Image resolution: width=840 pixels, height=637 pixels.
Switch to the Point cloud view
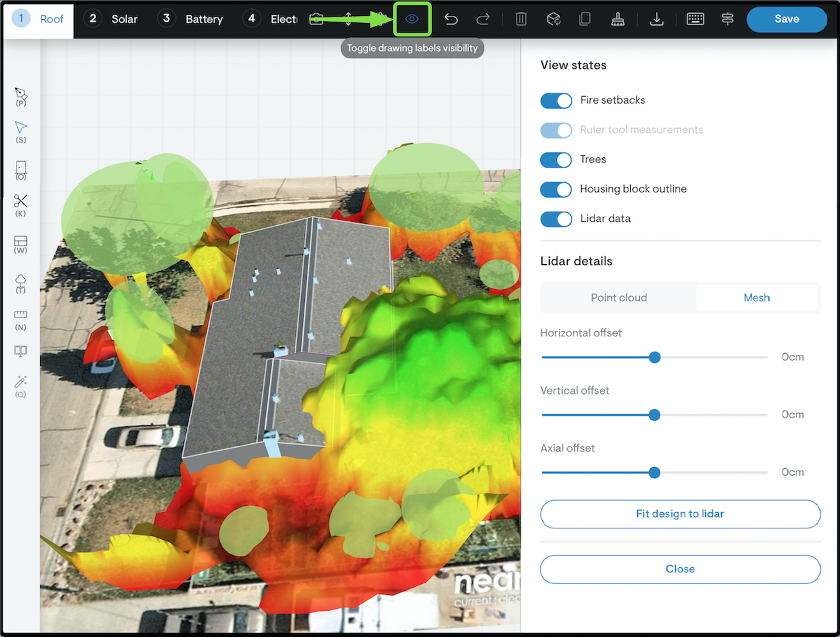618,297
